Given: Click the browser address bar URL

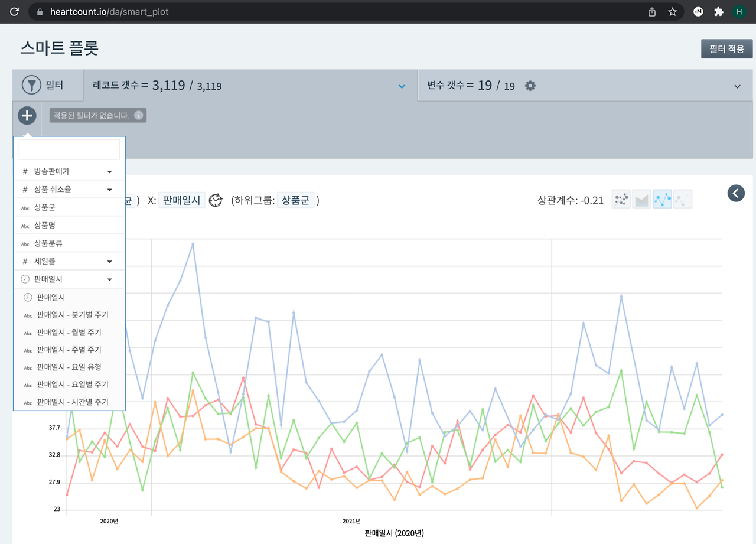Looking at the screenshot, I should tap(109, 12).
